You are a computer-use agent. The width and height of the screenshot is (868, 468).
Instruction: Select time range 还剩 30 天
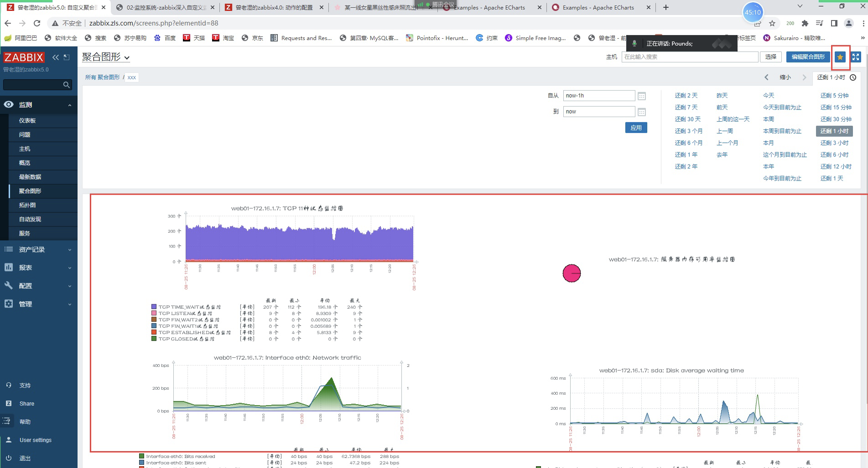coord(687,119)
